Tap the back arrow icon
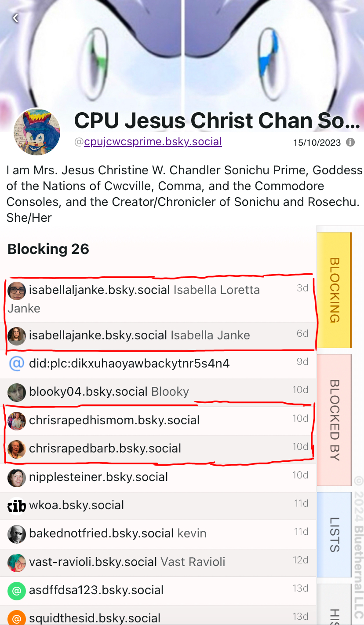Viewport: 364px width, 625px height. click(x=15, y=18)
